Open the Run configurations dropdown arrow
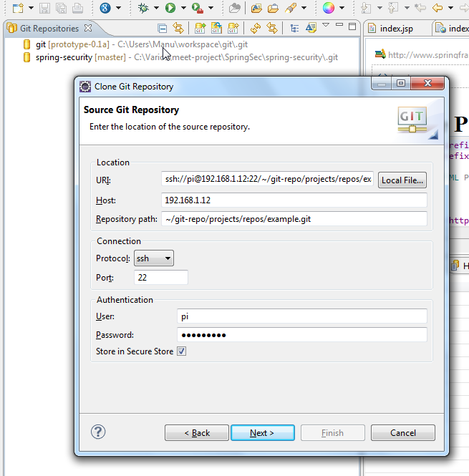Viewport: 469px width, 476px height. pos(183,8)
